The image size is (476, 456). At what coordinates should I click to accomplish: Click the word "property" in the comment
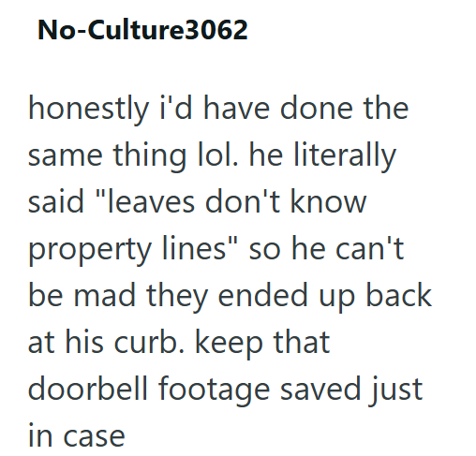90,250
